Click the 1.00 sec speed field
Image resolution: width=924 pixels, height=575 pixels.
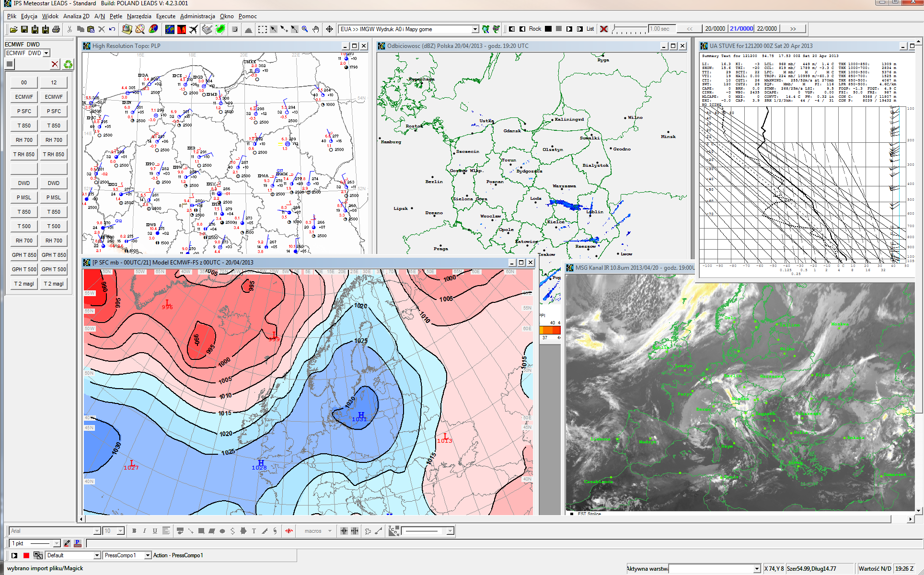662,29
